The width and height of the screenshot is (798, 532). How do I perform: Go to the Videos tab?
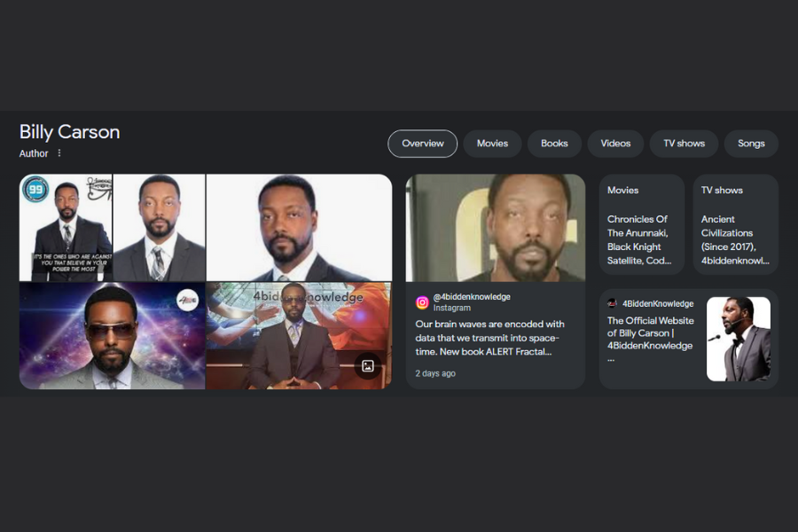615,144
